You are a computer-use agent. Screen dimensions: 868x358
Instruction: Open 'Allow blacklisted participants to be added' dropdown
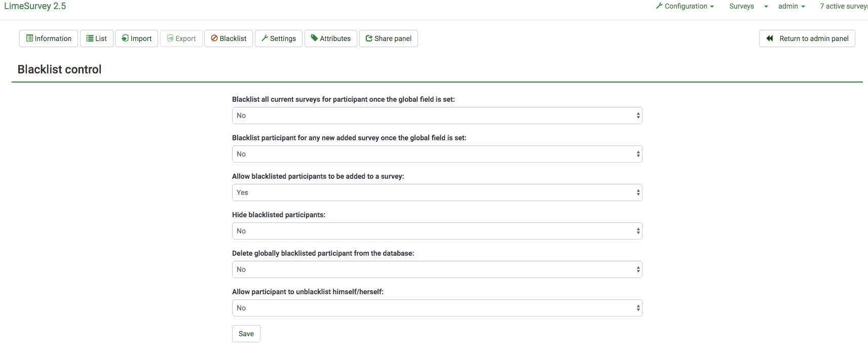pos(437,192)
